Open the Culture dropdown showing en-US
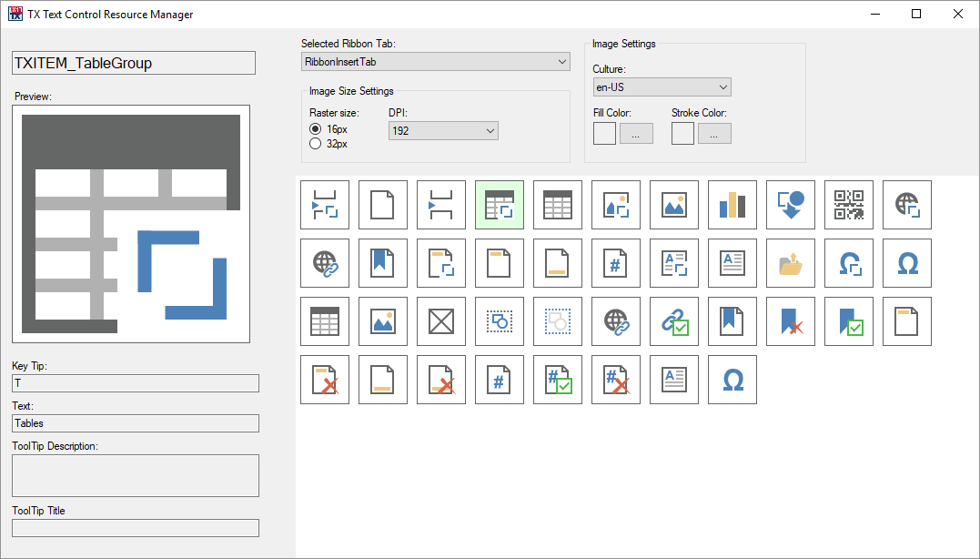Screen dimensions: 980x559 [662, 86]
